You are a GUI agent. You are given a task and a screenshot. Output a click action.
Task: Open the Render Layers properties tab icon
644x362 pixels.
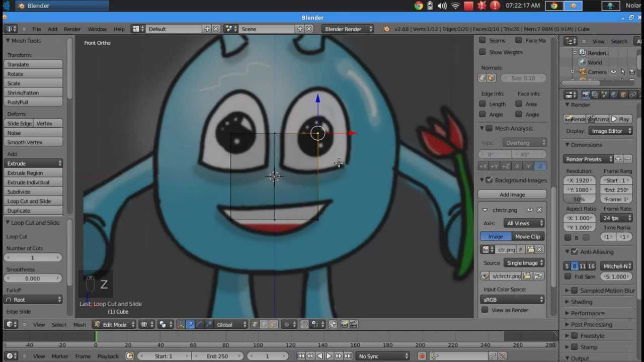595,95
